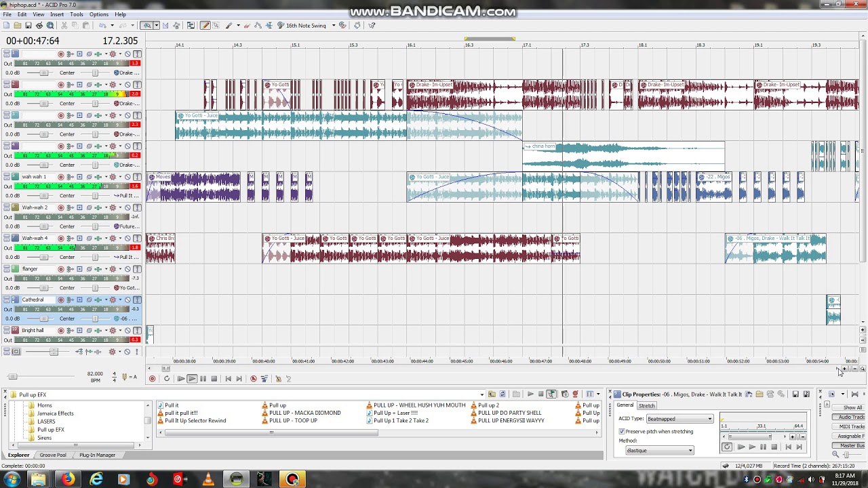Viewport: 868px width, 488px height.
Task: Click the New project icon
Action: point(7,26)
